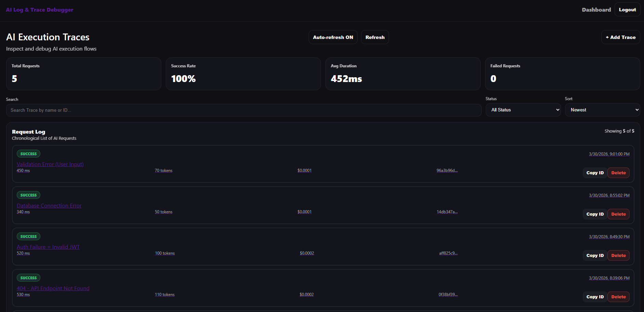Open the Validation Error (User Input) trace
644x312 pixels.
pyautogui.click(x=50, y=164)
